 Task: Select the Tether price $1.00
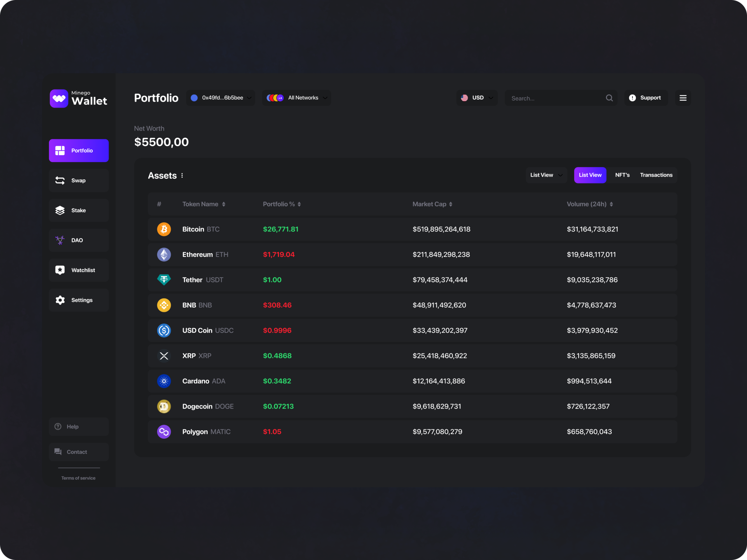point(272,280)
